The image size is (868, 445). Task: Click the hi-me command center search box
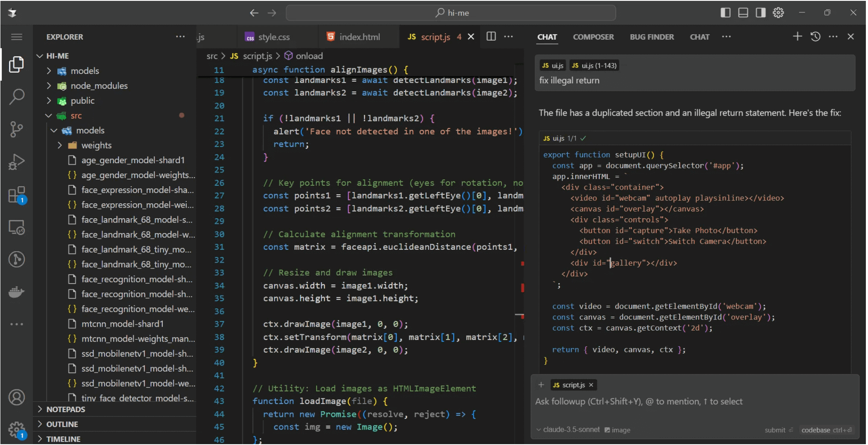pyautogui.click(x=451, y=13)
